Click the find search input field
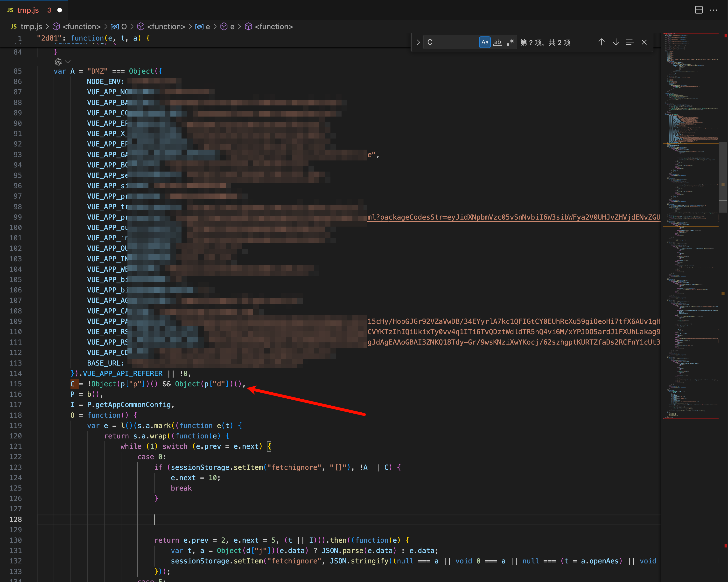This screenshot has width=728, height=582. 451,42
